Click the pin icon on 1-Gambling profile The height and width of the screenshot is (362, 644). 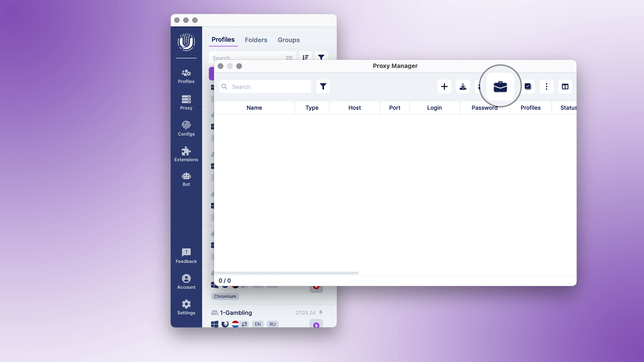(321, 312)
